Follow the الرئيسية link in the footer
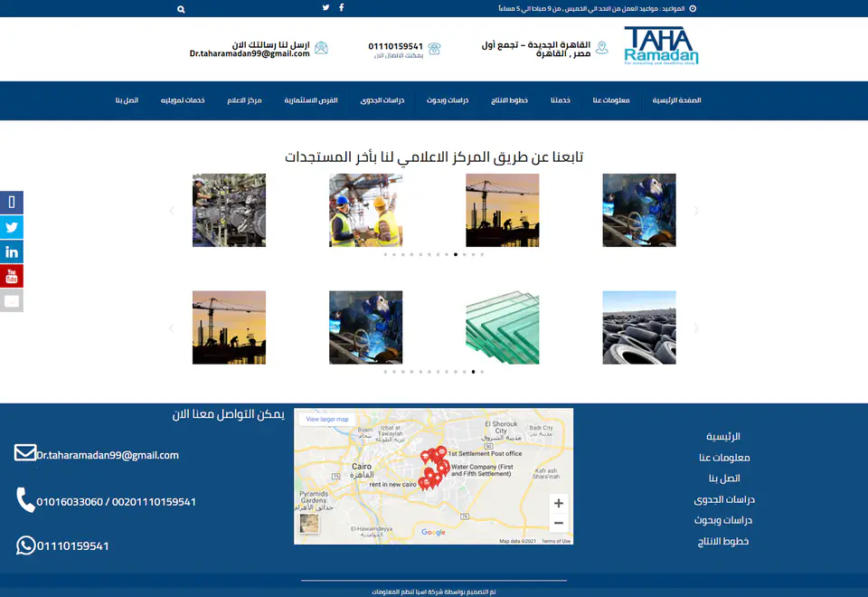 [723, 436]
